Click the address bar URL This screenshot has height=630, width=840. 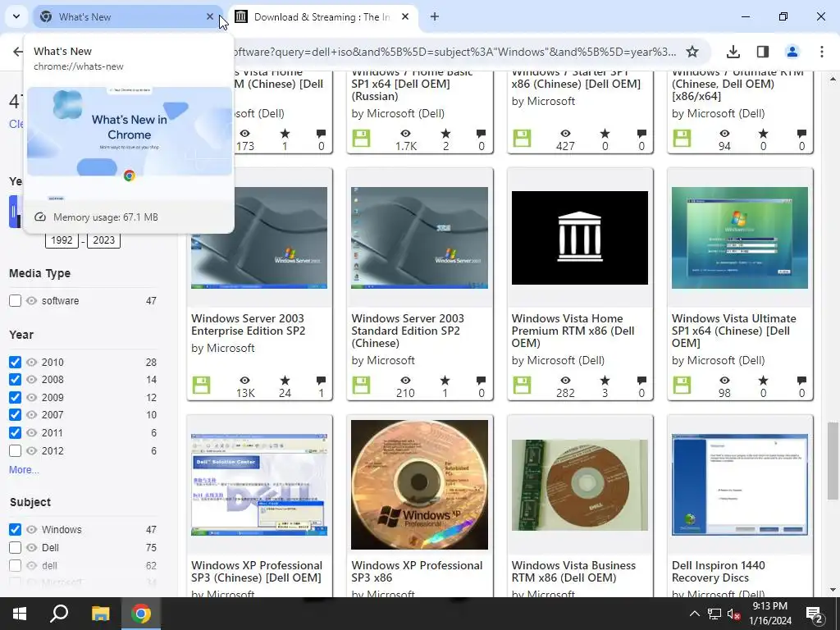[x=455, y=52]
